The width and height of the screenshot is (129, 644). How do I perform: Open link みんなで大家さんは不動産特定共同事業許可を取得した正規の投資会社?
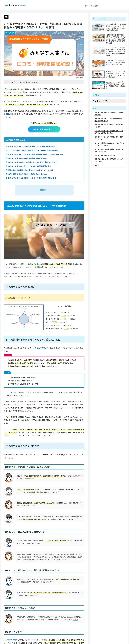35,154
